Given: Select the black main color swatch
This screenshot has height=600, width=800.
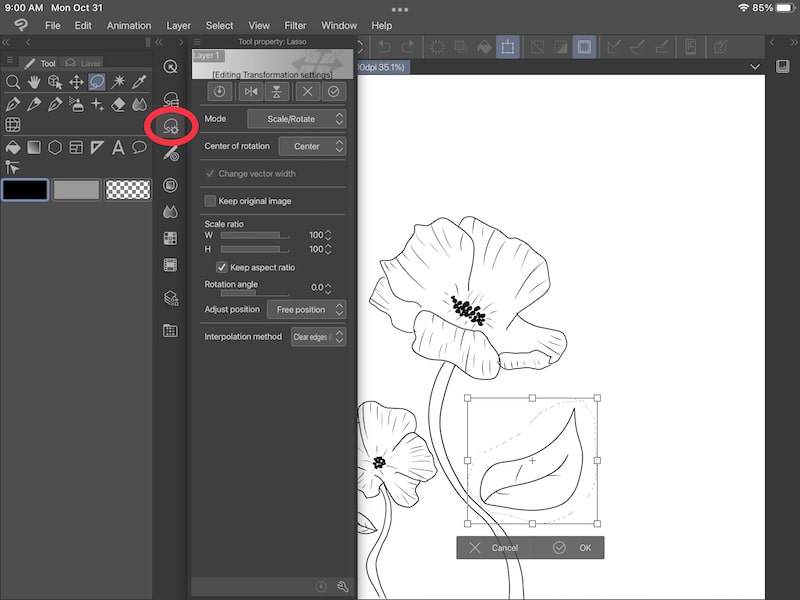Looking at the screenshot, I should [25, 188].
